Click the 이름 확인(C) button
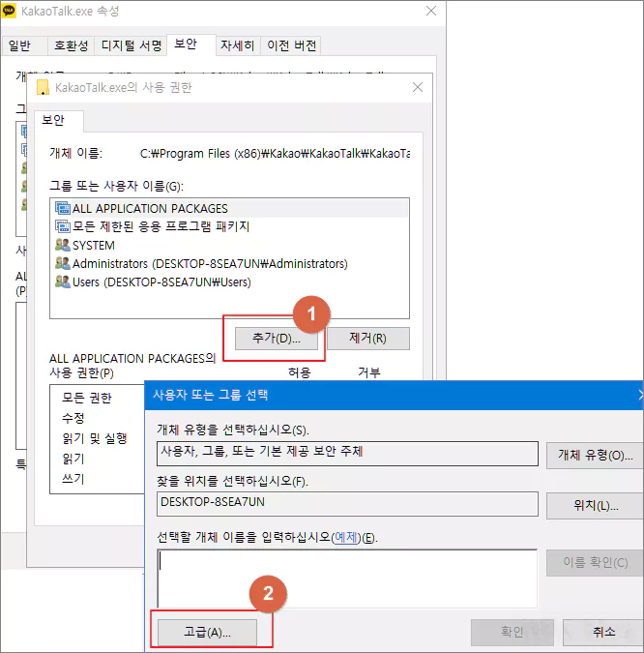Image resolution: width=644 pixels, height=653 pixels. click(x=595, y=563)
